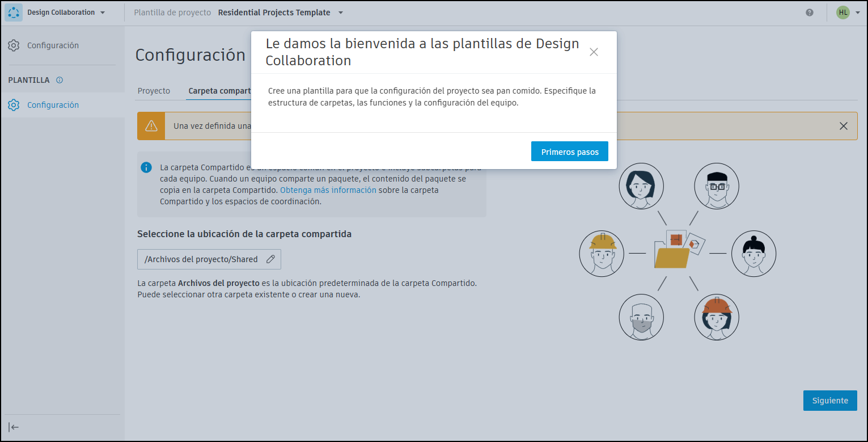This screenshot has width=868, height=442.
Task: Switch to the Proyecto tab
Action: point(154,91)
